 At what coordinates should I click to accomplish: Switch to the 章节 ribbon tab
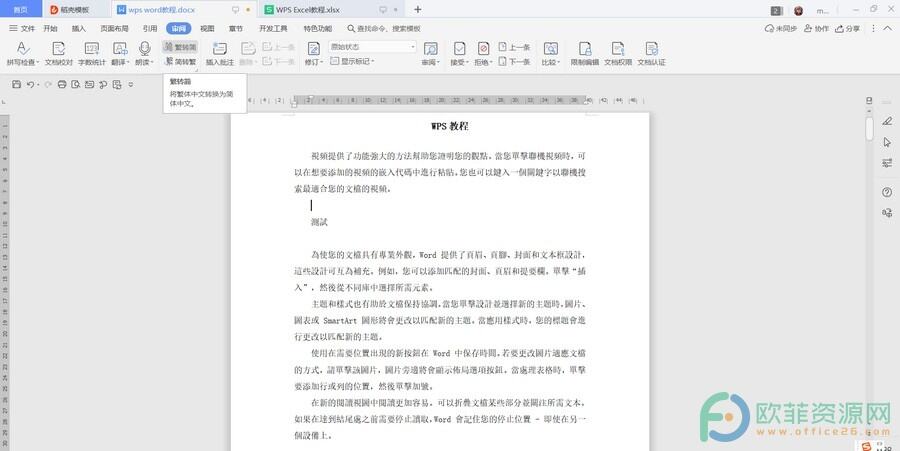pos(235,28)
